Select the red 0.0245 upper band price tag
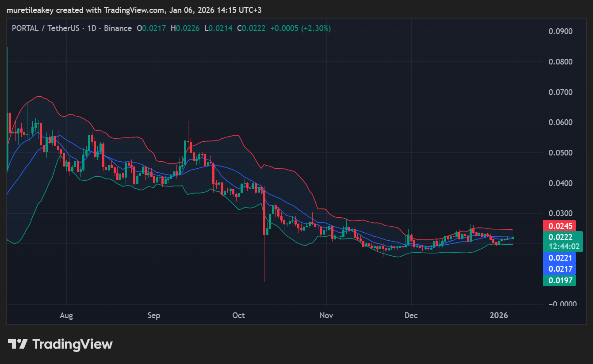The width and height of the screenshot is (593, 364). tap(560, 226)
